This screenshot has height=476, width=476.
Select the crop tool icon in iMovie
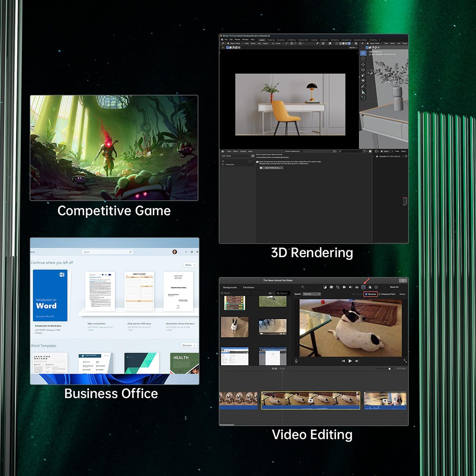pyautogui.click(x=337, y=287)
